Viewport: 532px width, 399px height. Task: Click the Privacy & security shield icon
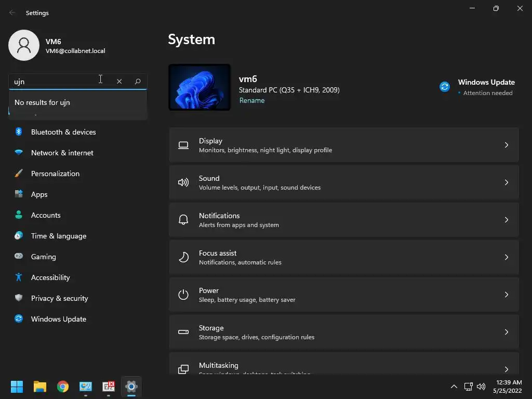click(19, 298)
